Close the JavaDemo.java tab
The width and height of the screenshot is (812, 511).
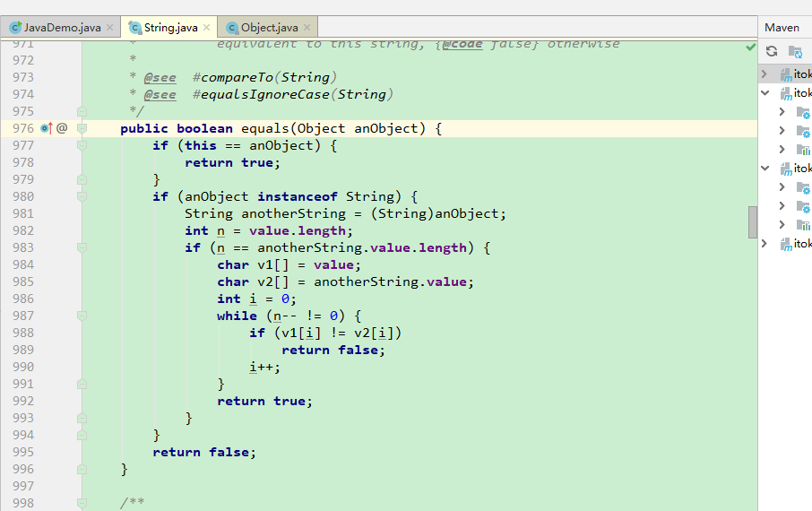[109, 28]
